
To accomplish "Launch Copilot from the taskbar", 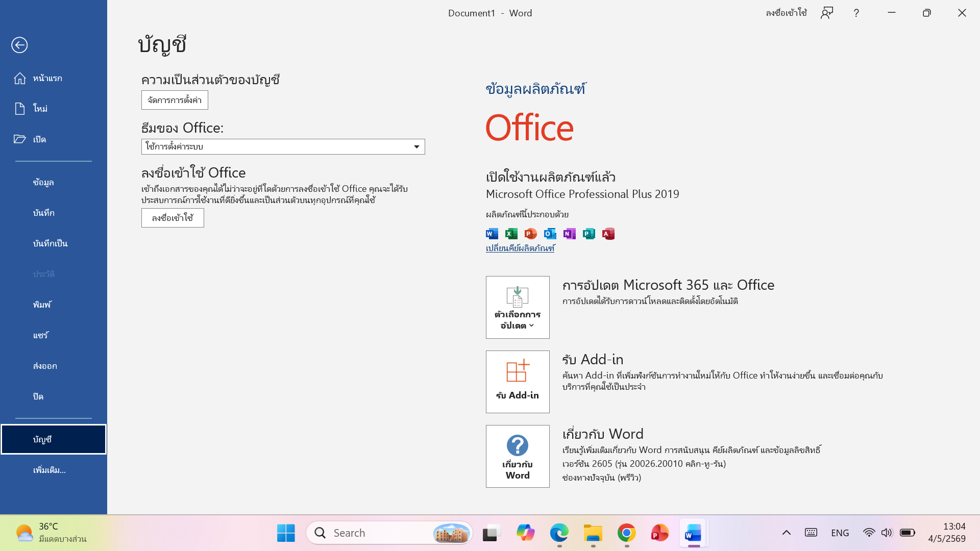I will [525, 533].
